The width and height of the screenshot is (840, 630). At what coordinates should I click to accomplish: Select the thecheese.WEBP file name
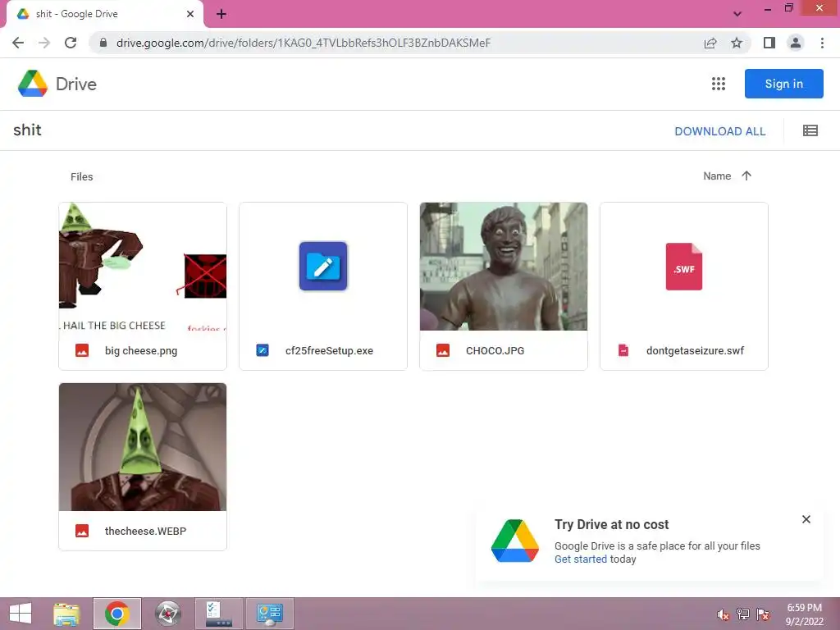[145, 532]
